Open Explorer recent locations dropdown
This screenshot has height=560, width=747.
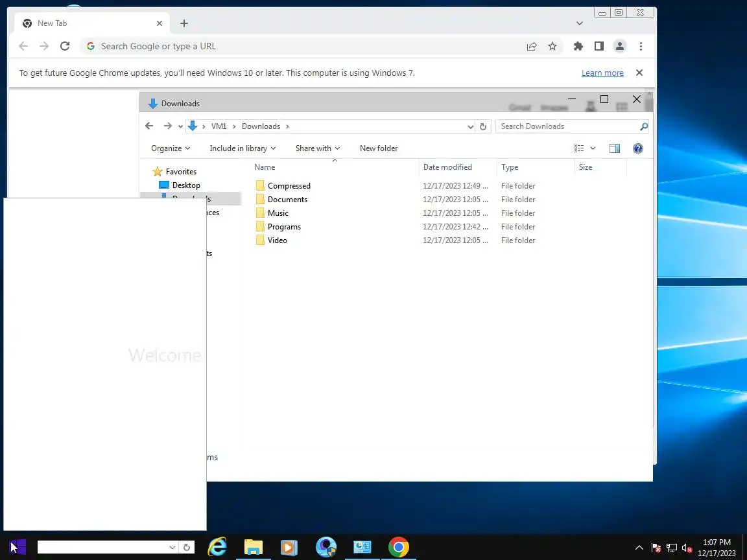pyautogui.click(x=180, y=126)
